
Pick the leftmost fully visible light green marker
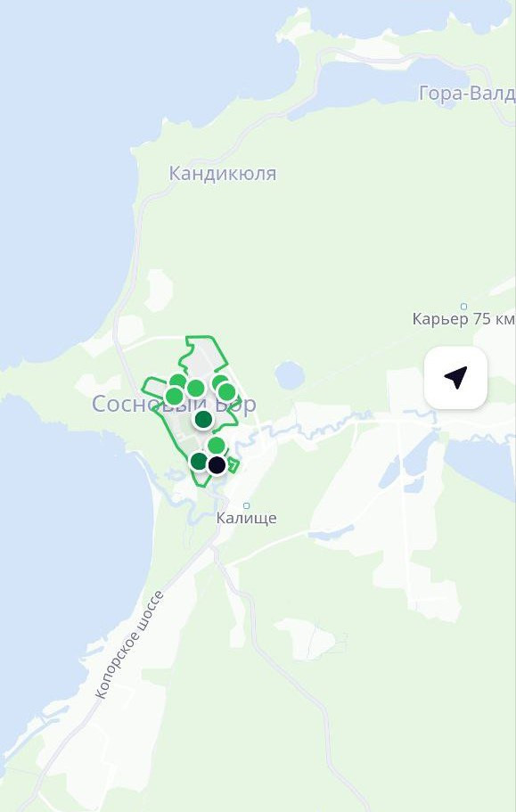pos(174,396)
